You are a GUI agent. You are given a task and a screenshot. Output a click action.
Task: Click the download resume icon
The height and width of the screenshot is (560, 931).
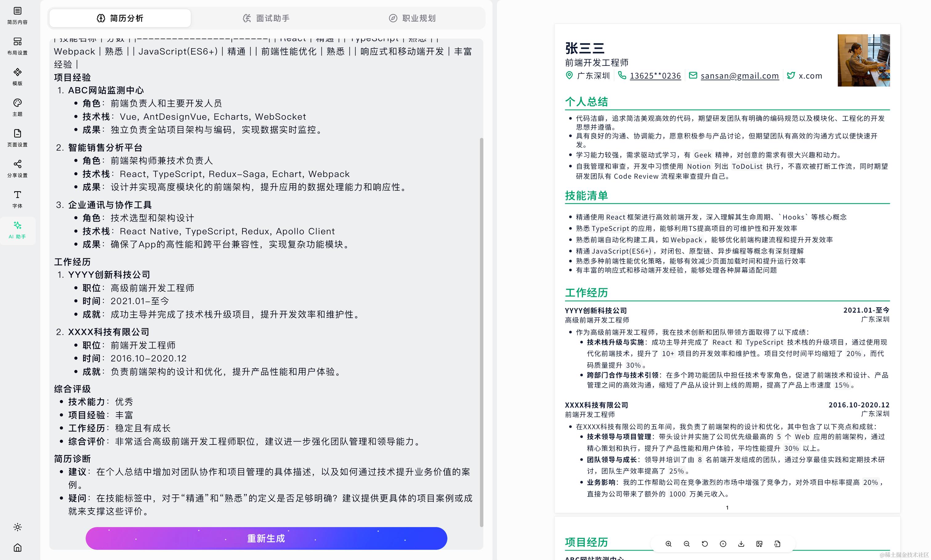click(741, 544)
